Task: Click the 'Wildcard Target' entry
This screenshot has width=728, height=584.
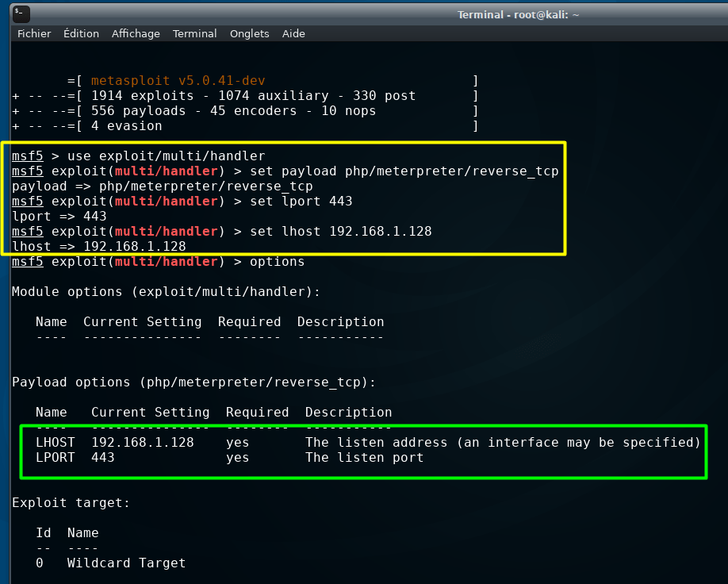Action: 126,563
